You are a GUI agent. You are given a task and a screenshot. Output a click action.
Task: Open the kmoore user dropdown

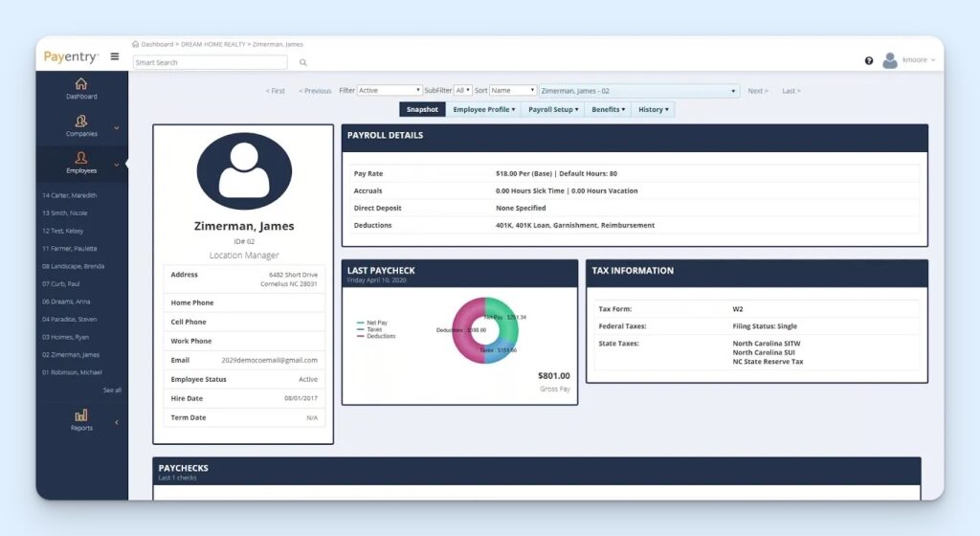click(x=919, y=60)
